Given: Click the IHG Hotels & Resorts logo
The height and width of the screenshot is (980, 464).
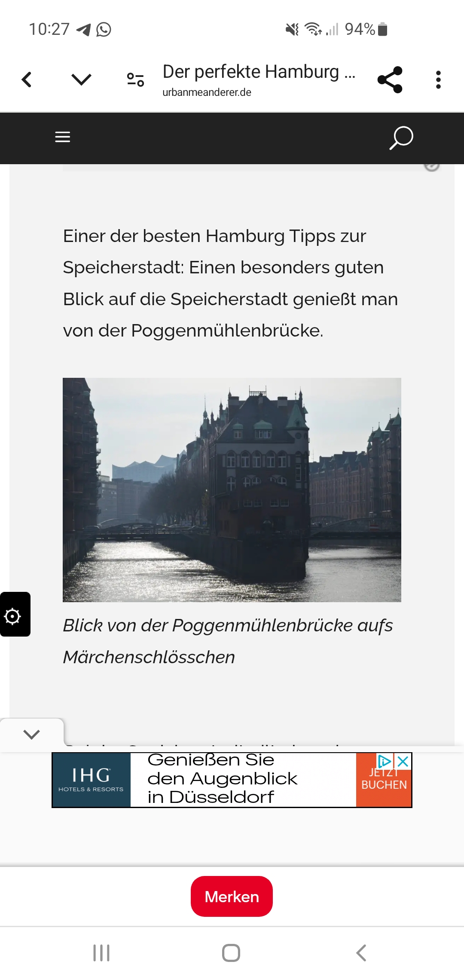Looking at the screenshot, I should [x=91, y=780].
